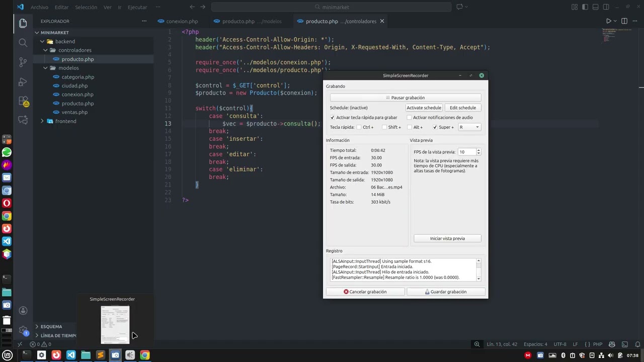Click 'Guardar grabación' button
This screenshot has width=644, height=362.
click(446, 292)
